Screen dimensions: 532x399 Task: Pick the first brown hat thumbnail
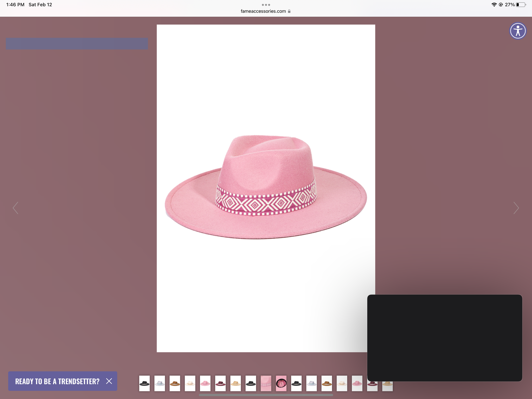point(175,383)
